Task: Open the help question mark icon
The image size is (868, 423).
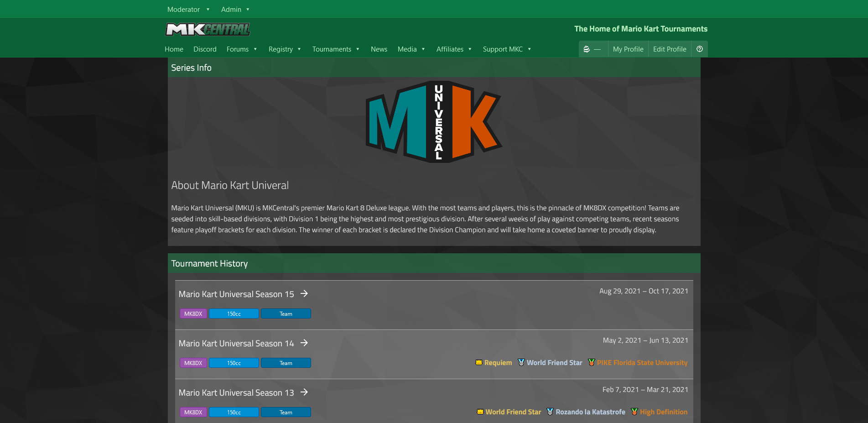Action: [700, 49]
